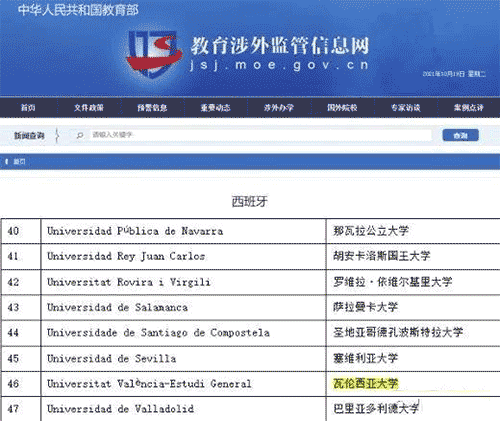Click row number 47 cell
The image size is (500, 421).
tap(21, 409)
